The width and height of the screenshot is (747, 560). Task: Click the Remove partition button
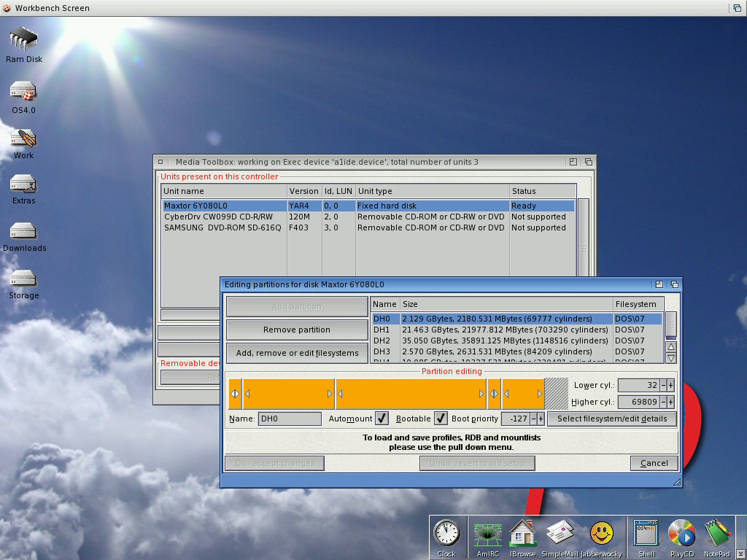(x=297, y=330)
